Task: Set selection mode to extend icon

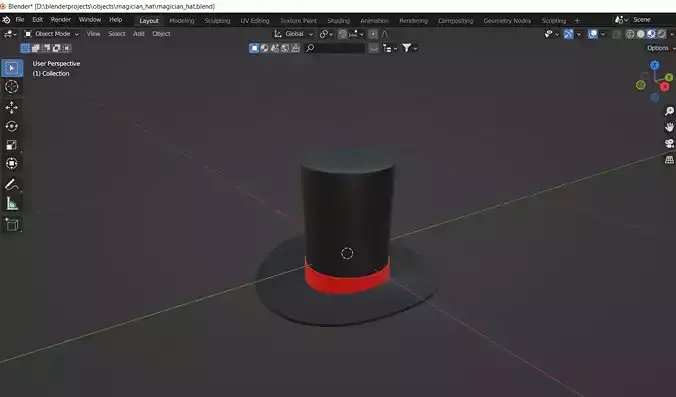Action: click(x=36, y=48)
